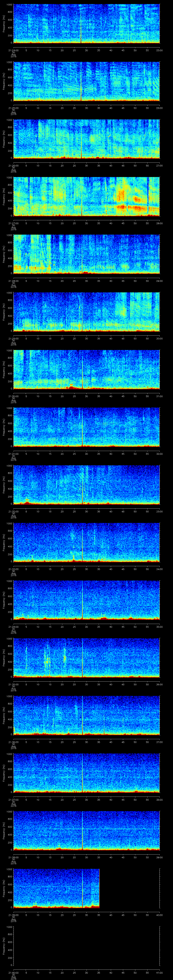This screenshot has height=980, width=173.
Task: Click the 28:00 end time label
Action: coord(160,223)
